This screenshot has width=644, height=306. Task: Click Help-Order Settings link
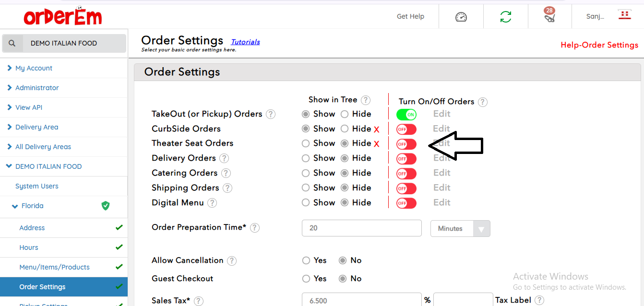tap(599, 45)
